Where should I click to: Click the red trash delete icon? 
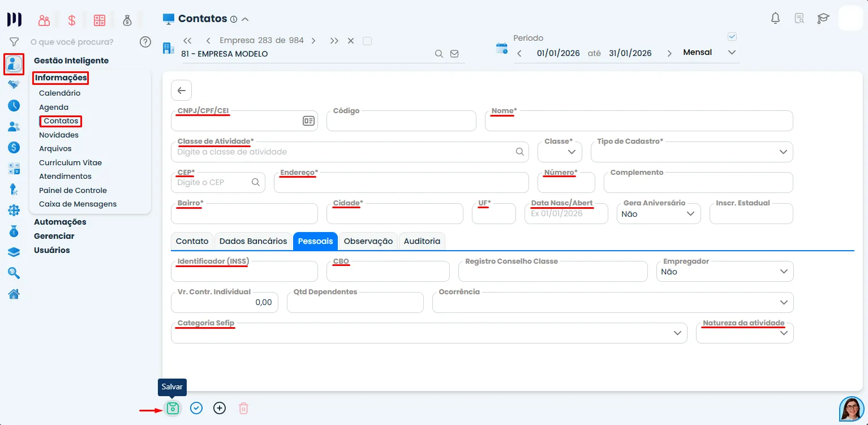click(243, 408)
